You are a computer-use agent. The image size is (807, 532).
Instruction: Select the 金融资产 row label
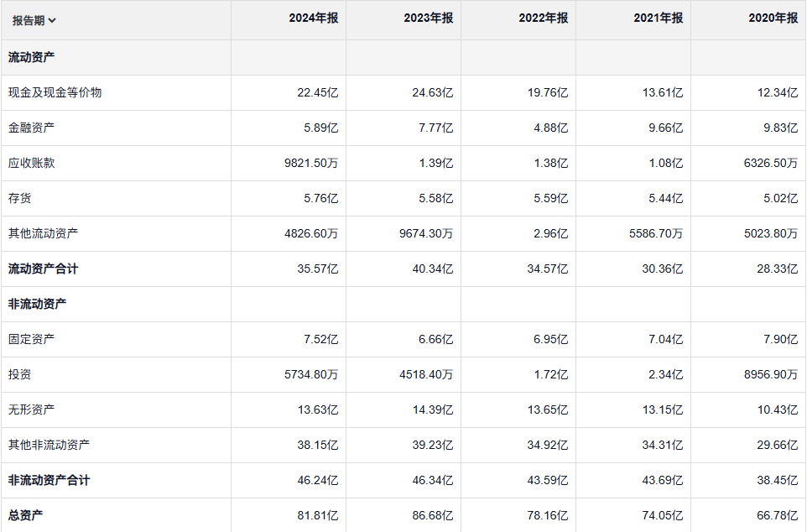coord(31,128)
